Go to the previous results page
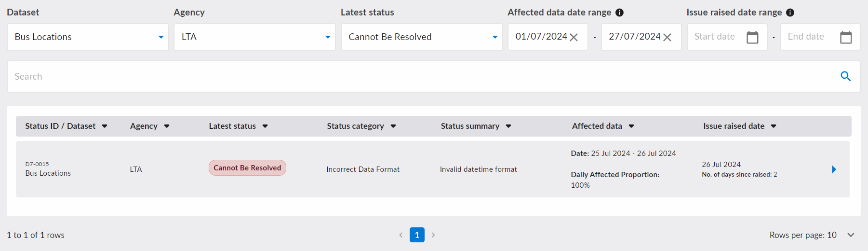Image resolution: width=868 pixels, height=251 pixels. 401,235
